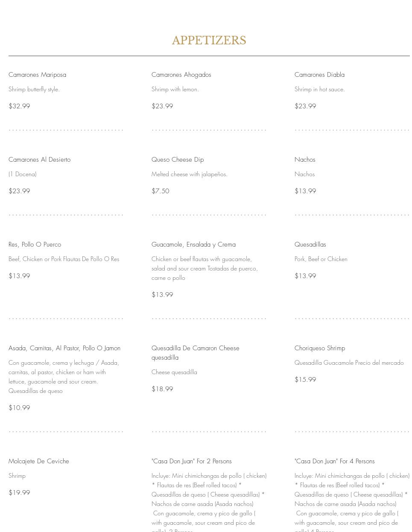Image resolution: width=412 pixels, height=532 pixels.
Task: Choose the Camarones Al Desierto title
Action: point(39,160)
